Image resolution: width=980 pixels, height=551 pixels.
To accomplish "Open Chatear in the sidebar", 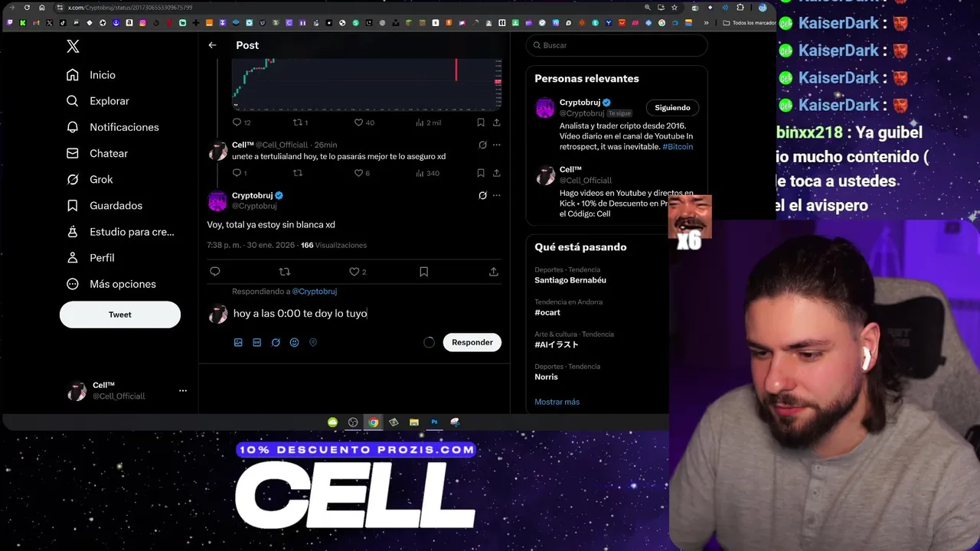I will 97,153.
